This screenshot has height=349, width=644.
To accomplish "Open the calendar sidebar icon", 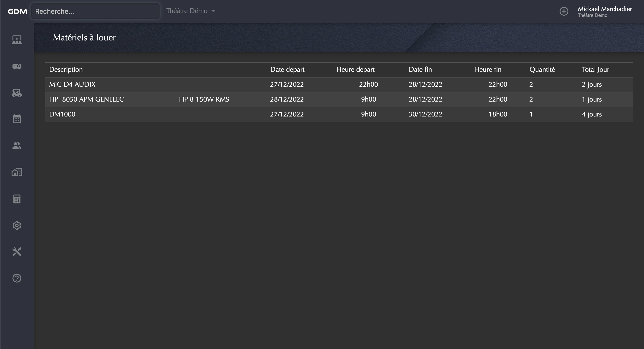I will click(17, 119).
